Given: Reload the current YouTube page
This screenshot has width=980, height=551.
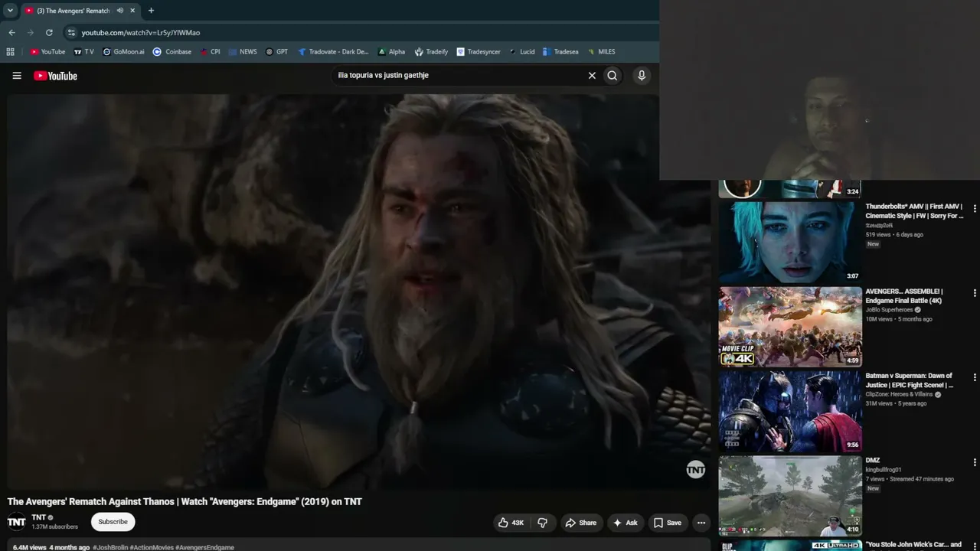Looking at the screenshot, I should coord(49,33).
